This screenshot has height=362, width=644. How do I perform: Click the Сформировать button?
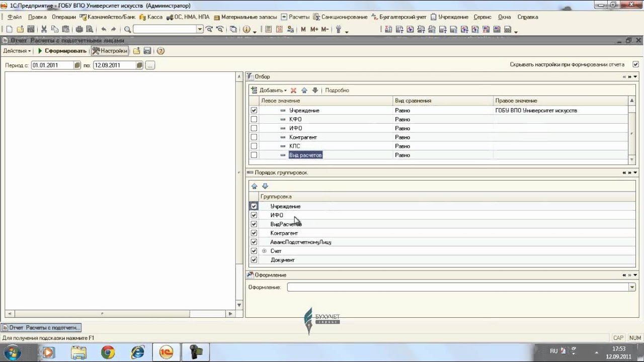[62, 51]
